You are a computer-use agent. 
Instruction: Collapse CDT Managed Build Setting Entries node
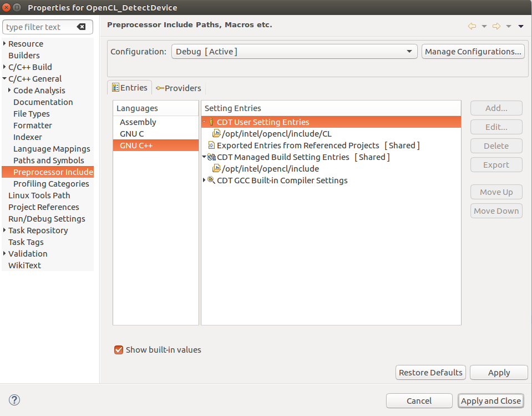point(205,157)
